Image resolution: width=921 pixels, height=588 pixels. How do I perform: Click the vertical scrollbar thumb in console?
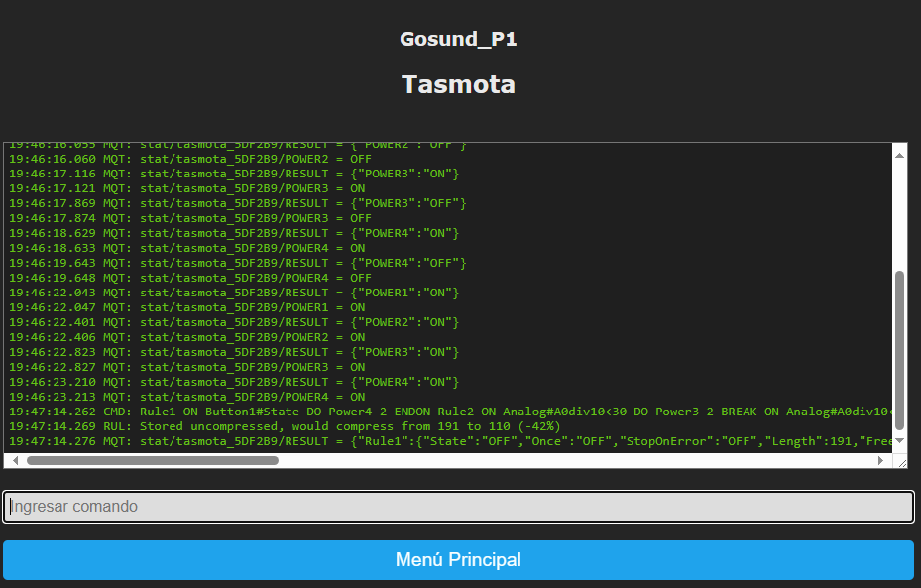pos(900,347)
